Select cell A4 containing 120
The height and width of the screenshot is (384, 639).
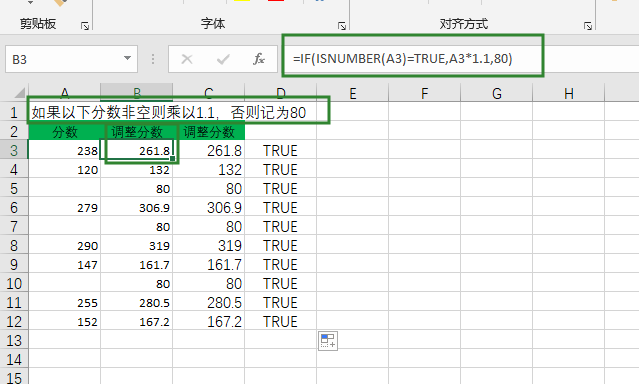[x=64, y=170]
